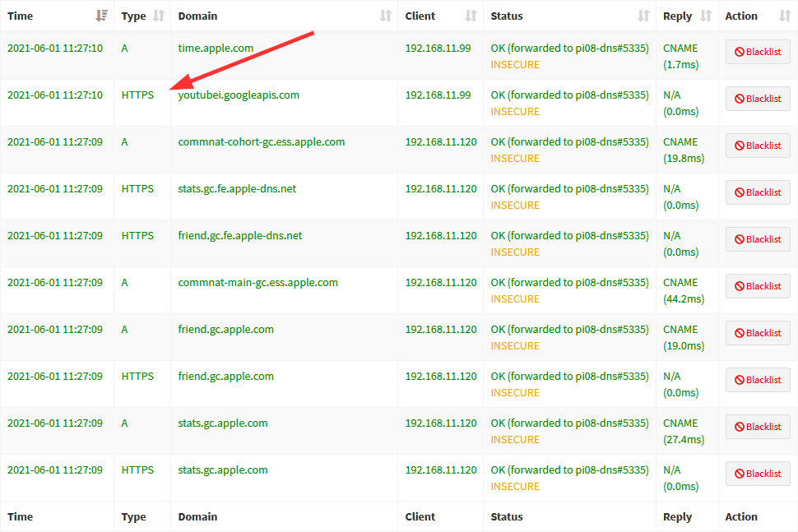Click the Time column header label
798x532 pixels.
click(21, 16)
